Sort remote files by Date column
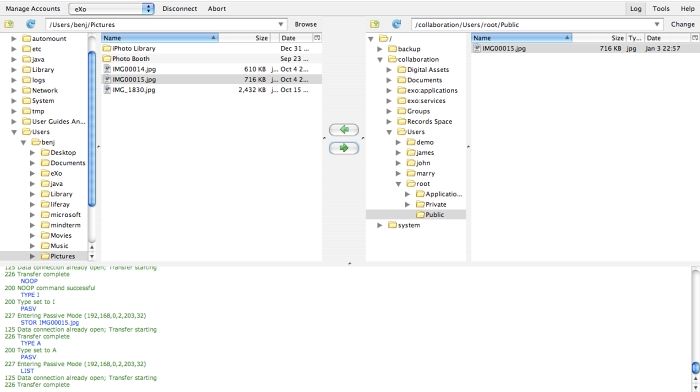700x392 pixels. [667, 38]
